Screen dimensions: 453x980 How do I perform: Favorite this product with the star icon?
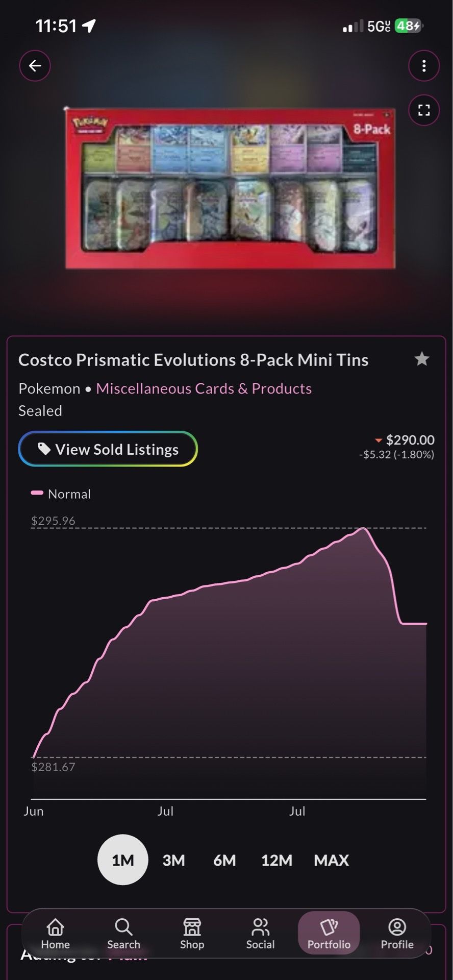[422, 359]
